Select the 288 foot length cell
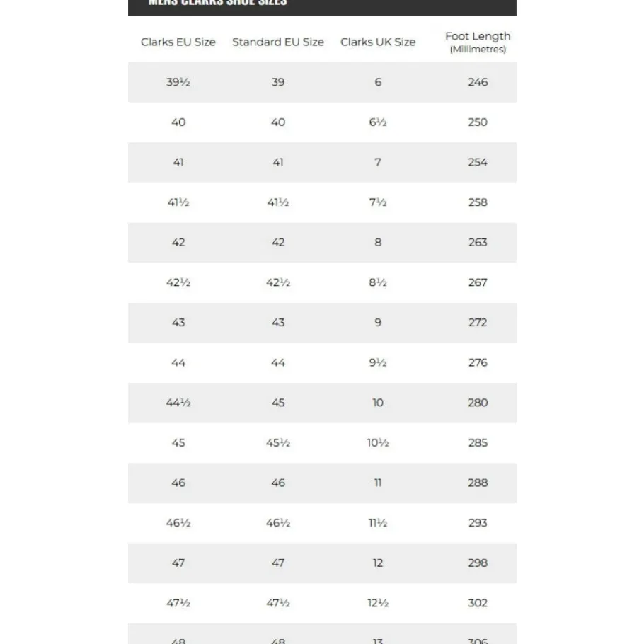The width and height of the screenshot is (644, 644). (x=478, y=483)
